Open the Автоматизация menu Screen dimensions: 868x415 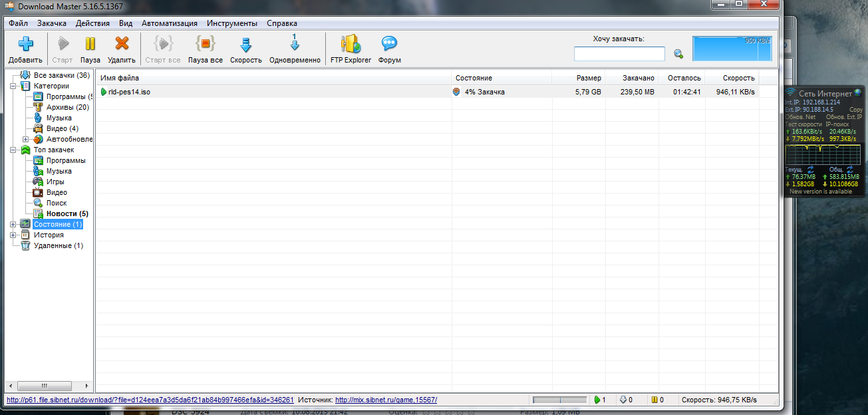coord(170,23)
